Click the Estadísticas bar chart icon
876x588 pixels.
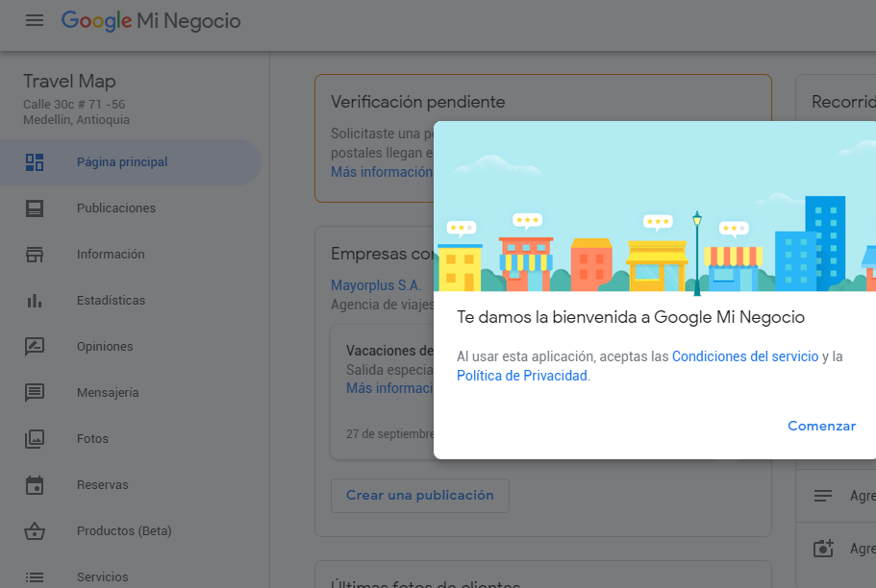[x=35, y=301]
